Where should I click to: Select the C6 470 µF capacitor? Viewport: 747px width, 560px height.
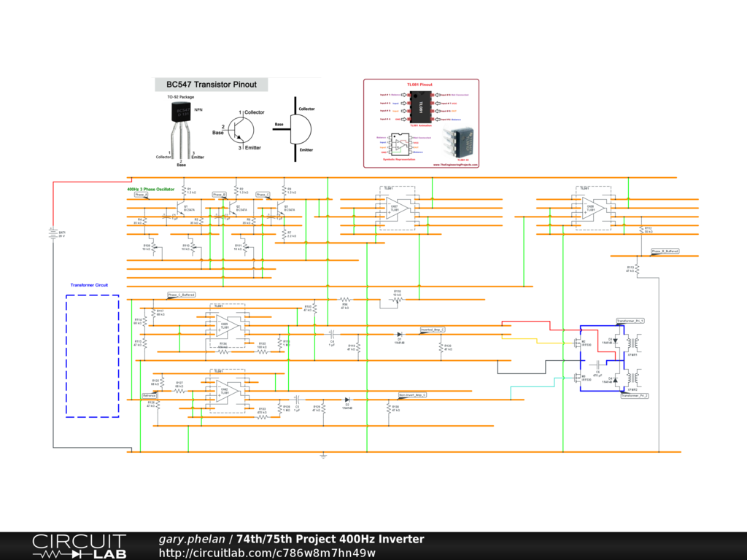597,365
